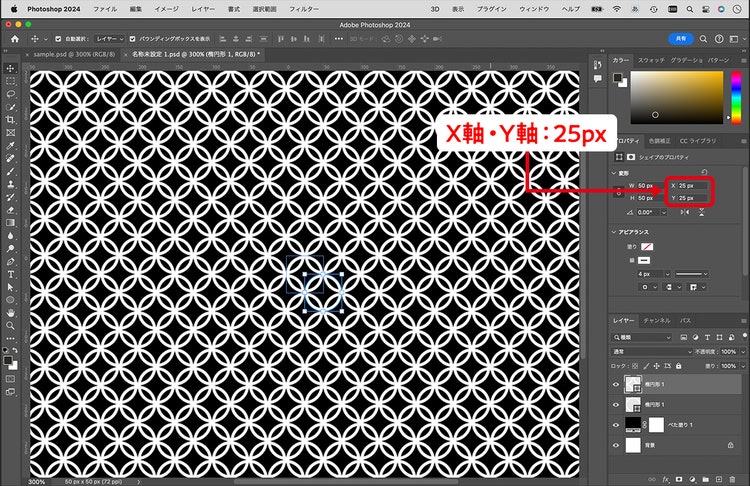Select the Pen tool
This screenshot has width=750, height=486.
[x=10, y=262]
